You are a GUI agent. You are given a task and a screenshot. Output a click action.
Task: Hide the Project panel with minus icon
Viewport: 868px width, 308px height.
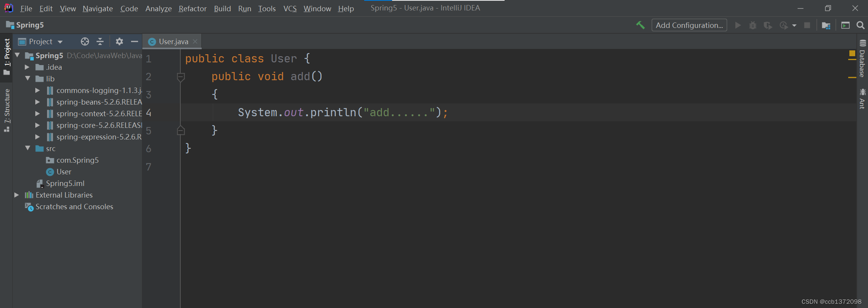[135, 41]
